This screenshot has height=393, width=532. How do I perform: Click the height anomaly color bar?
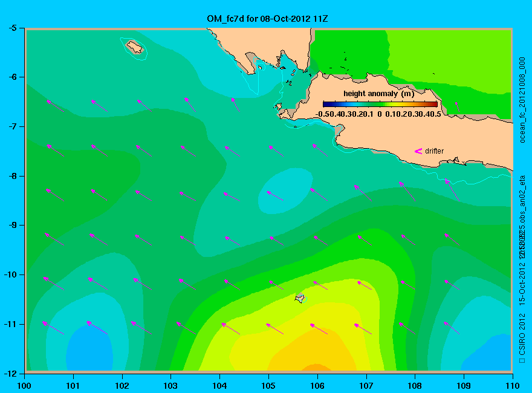tap(380, 104)
